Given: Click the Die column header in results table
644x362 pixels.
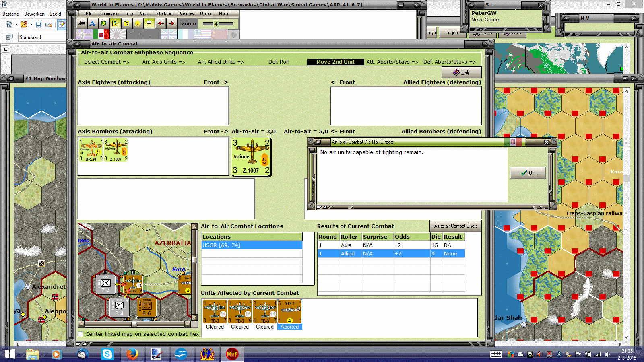Looking at the screenshot, I should tap(436, 237).
